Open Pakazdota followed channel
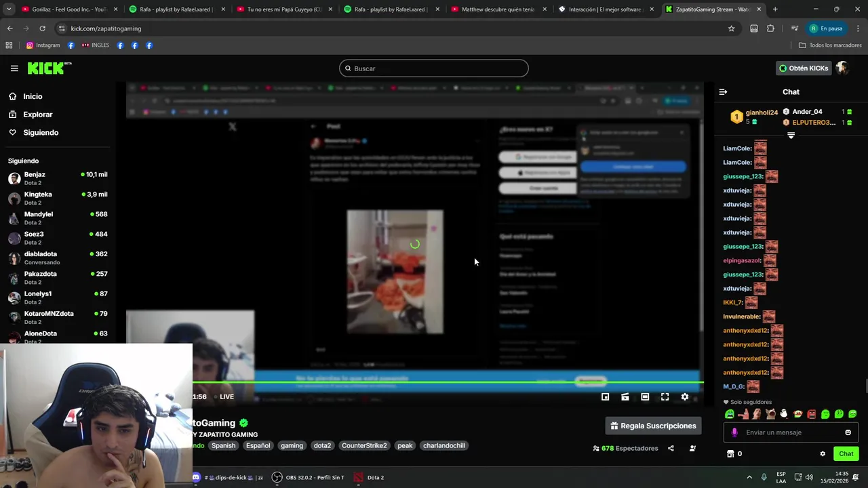This screenshot has height=488, width=868. [x=57, y=278]
